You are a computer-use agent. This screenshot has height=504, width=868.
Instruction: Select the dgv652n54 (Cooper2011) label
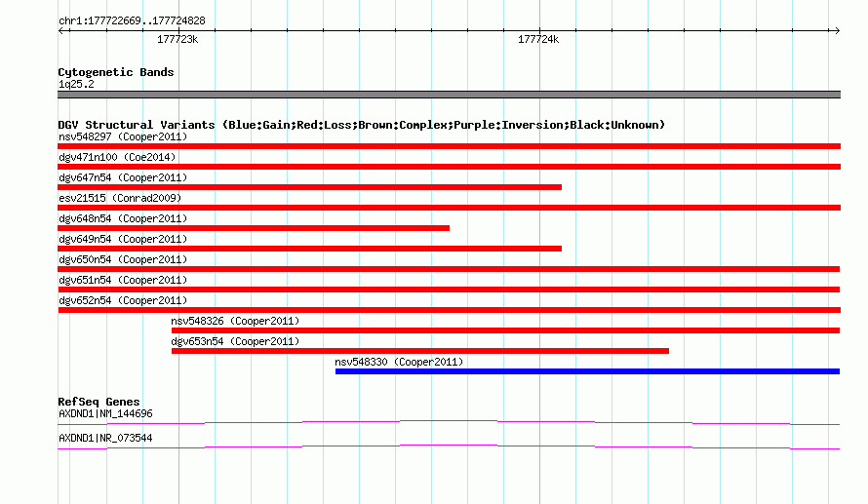click(x=123, y=300)
